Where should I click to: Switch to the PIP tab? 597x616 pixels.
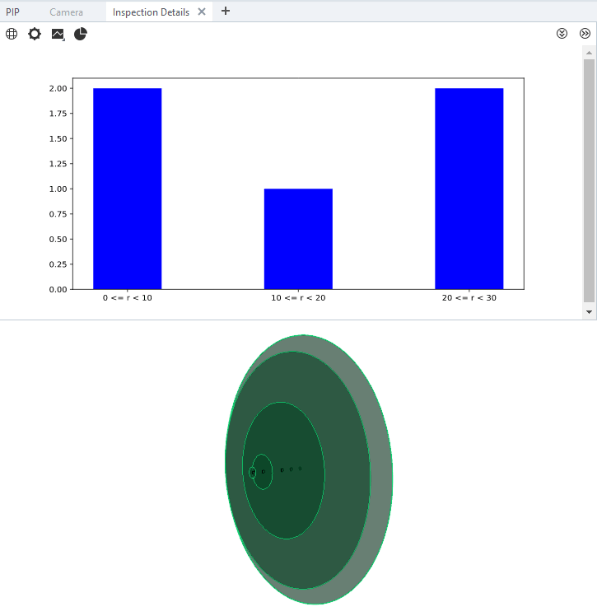coord(13,12)
